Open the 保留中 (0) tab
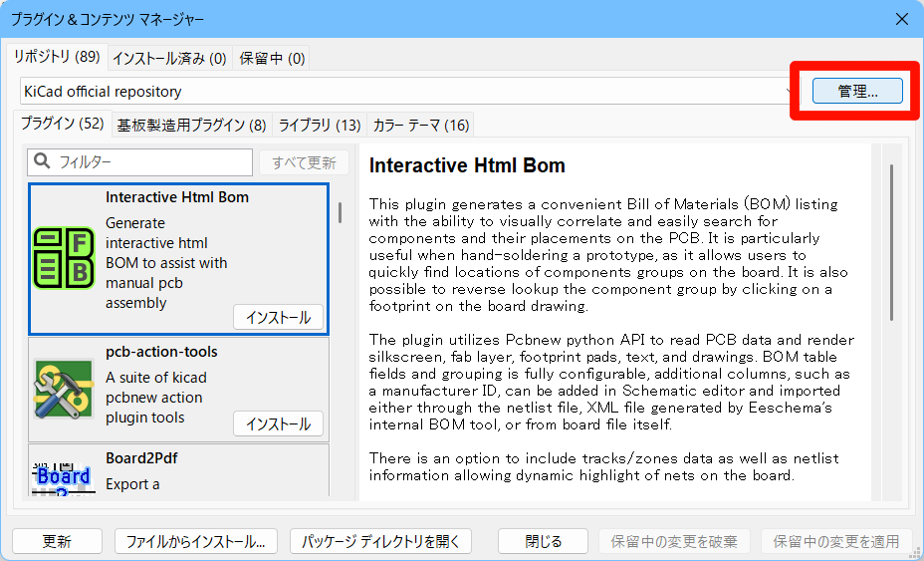Image resolution: width=924 pixels, height=561 pixels. tap(272, 59)
